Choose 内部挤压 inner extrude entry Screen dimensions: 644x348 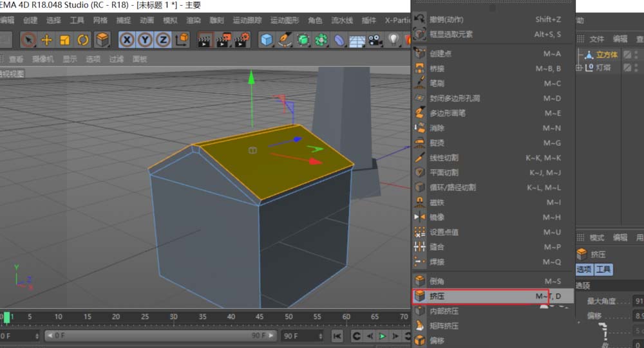pos(492,311)
